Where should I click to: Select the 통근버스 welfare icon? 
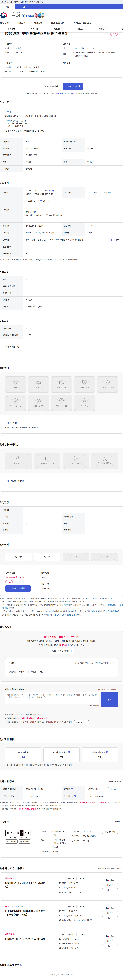pyautogui.click(x=16, y=384)
